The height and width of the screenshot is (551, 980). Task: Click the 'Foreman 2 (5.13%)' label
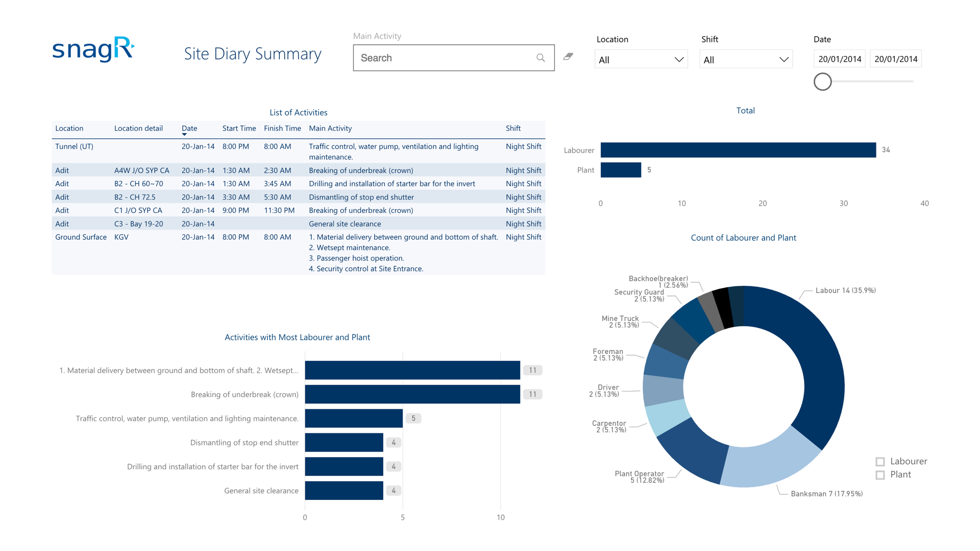[x=608, y=355]
